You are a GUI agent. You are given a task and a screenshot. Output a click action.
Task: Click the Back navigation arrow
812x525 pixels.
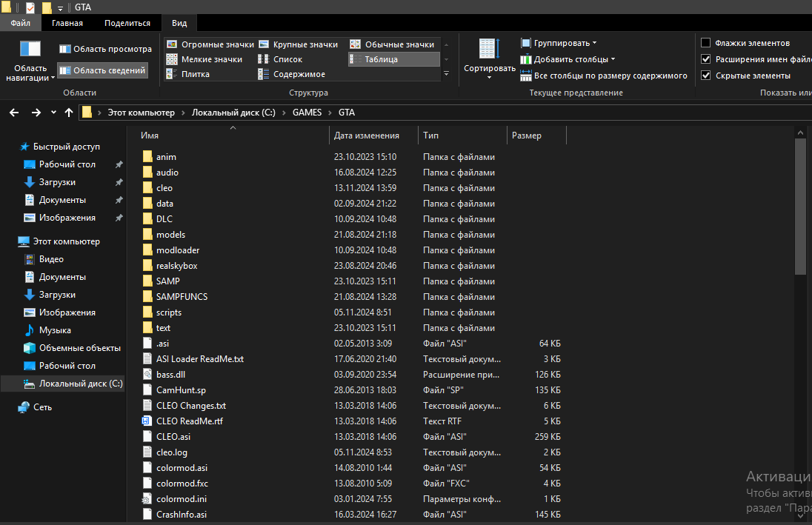point(13,113)
